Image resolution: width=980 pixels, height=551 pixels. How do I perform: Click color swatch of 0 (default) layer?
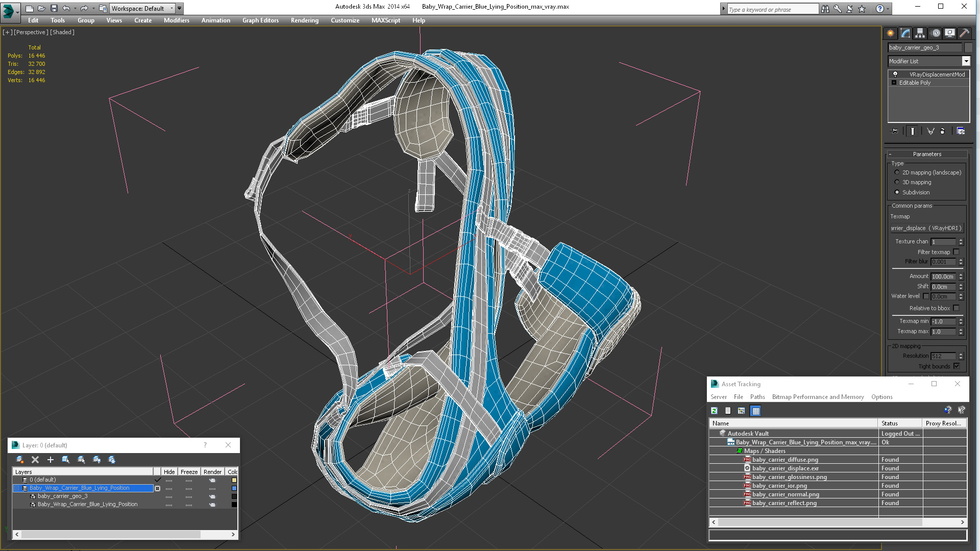click(234, 480)
